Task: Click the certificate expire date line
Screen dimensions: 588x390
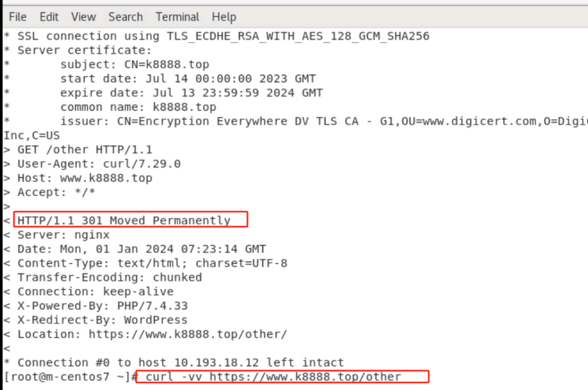Action: 191,92
